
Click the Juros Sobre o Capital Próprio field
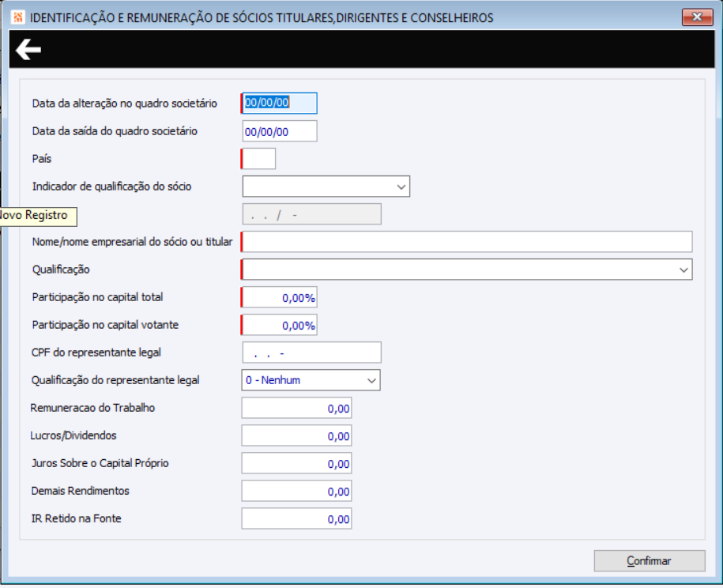pos(296,463)
